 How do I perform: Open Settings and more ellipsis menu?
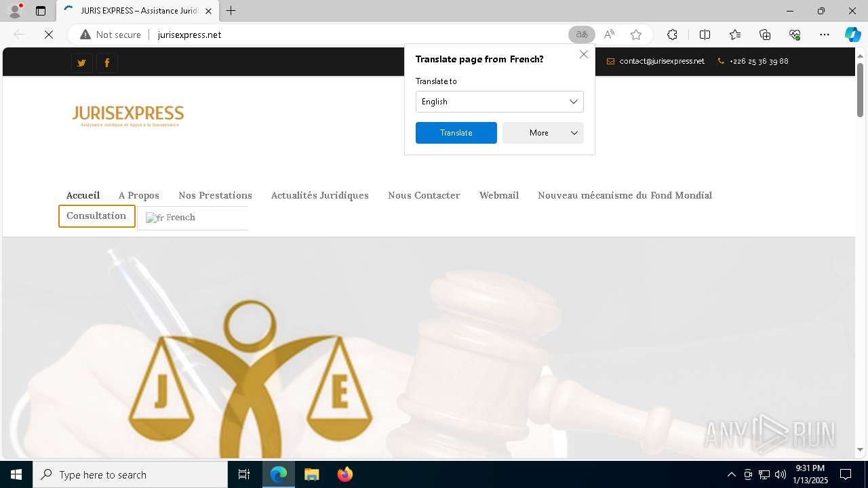[825, 35]
